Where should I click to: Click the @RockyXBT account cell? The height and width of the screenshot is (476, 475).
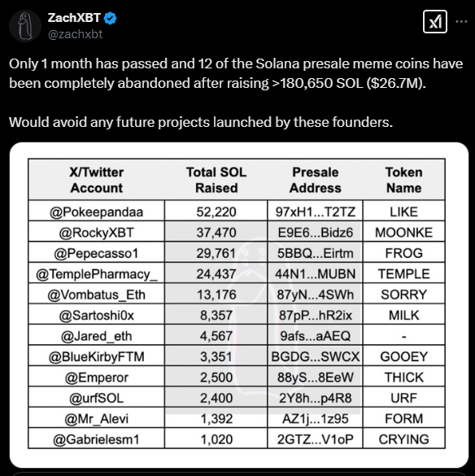[x=97, y=232]
